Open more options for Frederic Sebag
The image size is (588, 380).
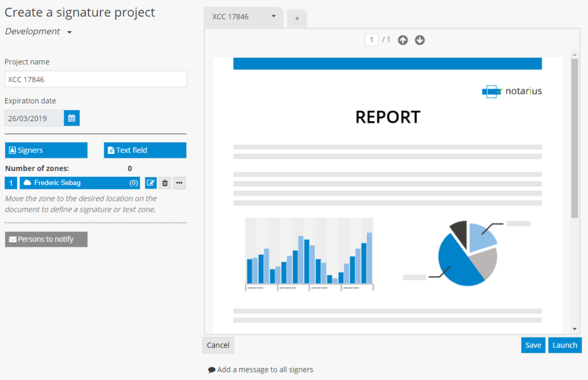tap(179, 183)
